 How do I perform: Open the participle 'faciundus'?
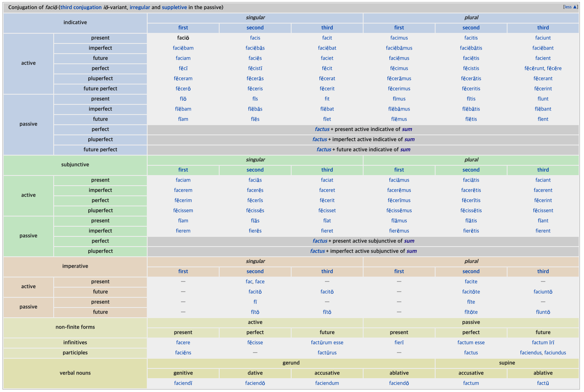pos(556,353)
